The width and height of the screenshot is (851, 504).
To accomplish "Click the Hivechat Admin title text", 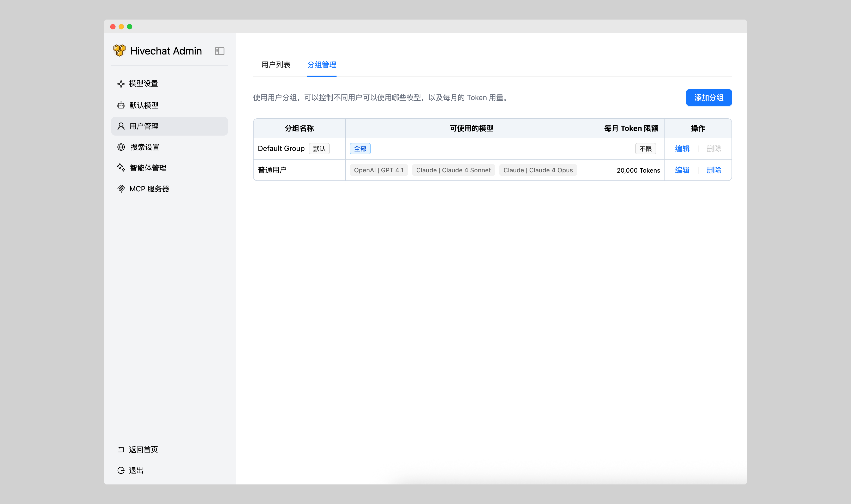I will pyautogui.click(x=166, y=51).
